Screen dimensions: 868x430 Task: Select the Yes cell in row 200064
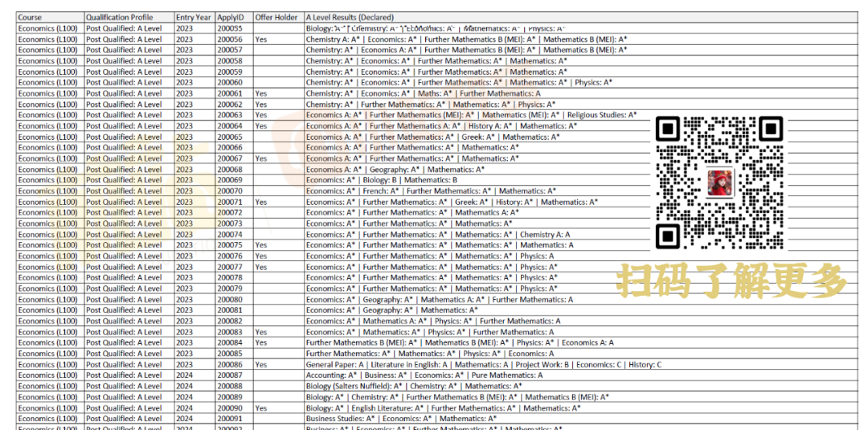click(x=278, y=126)
